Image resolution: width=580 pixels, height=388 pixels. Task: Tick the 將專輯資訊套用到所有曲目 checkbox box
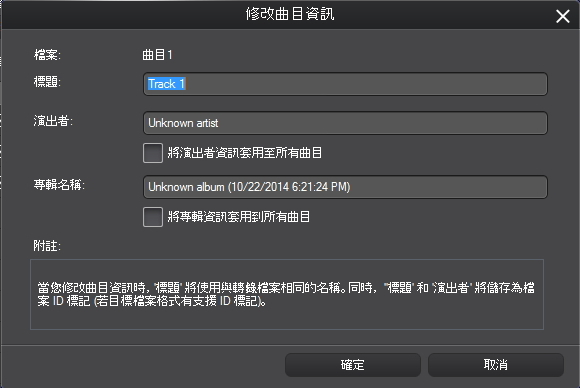coord(153,217)
